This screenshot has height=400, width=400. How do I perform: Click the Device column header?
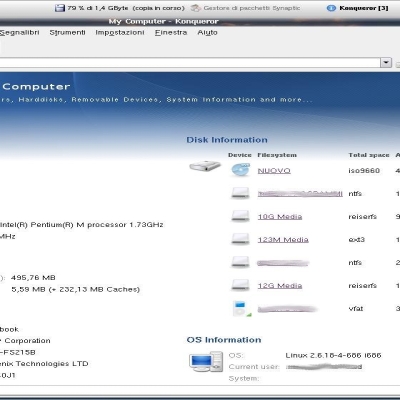click(240, 155)
